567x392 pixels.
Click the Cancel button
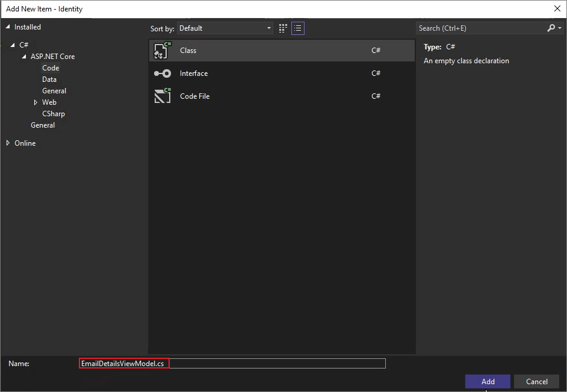537,382
